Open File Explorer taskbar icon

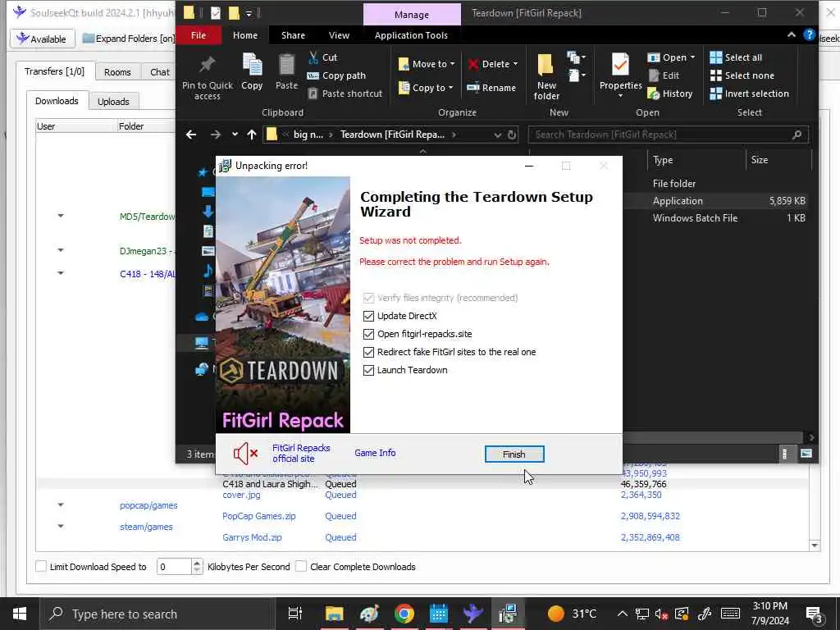pos(335,614)
